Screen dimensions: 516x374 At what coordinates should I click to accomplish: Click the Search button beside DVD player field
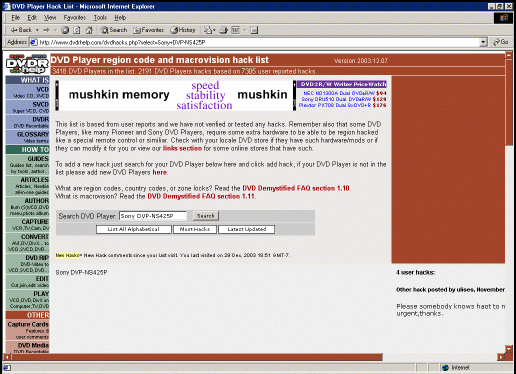(x=206, y=216)
